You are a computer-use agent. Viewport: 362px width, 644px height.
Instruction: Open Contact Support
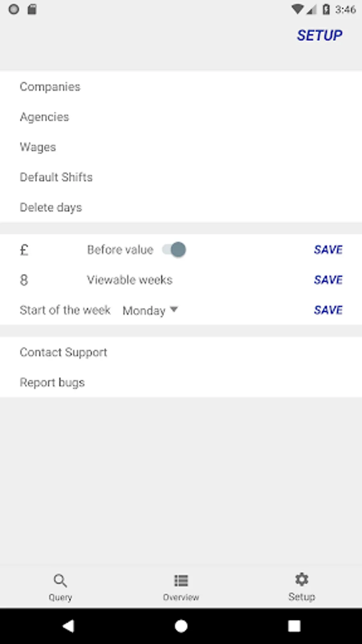pos(64,352)
